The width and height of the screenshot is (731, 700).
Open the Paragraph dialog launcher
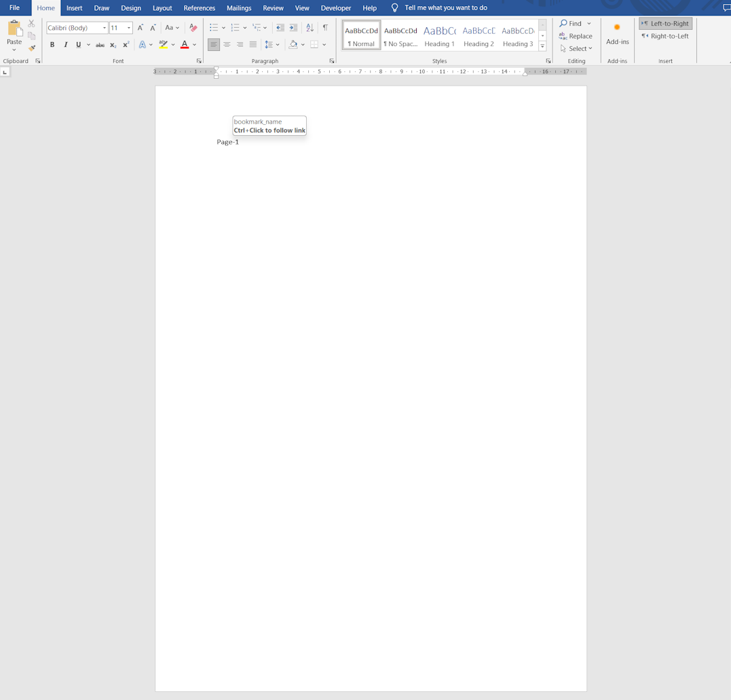332,61
